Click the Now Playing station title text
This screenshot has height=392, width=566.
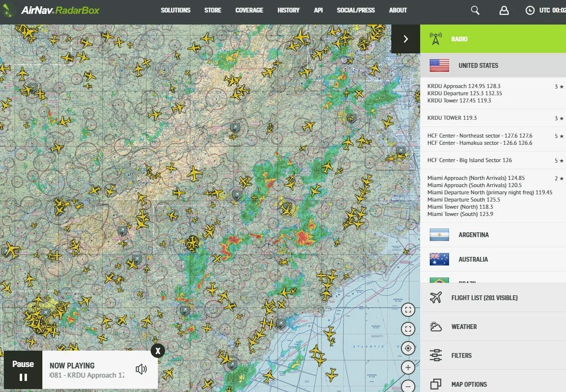click(87, 375)
